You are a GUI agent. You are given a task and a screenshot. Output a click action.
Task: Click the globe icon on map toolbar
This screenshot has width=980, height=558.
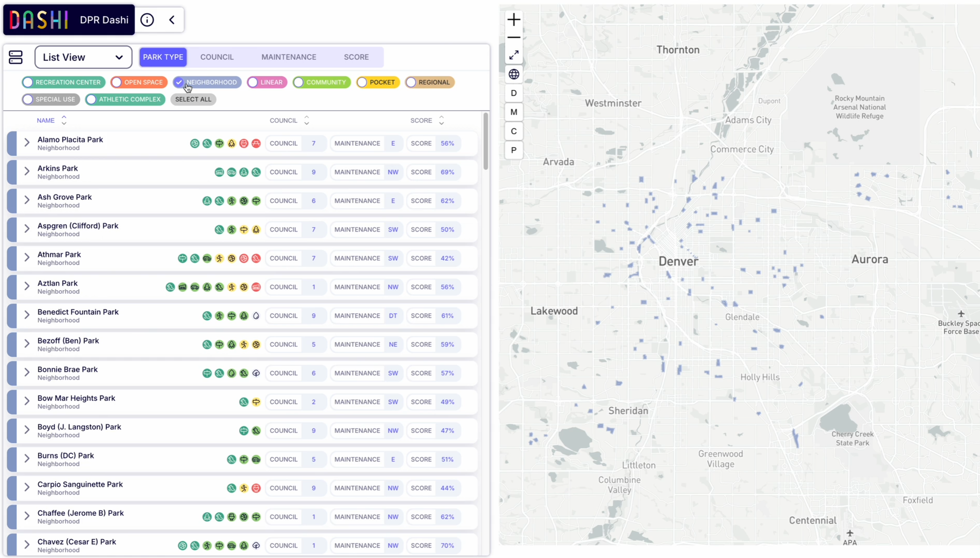coord(514,74)
